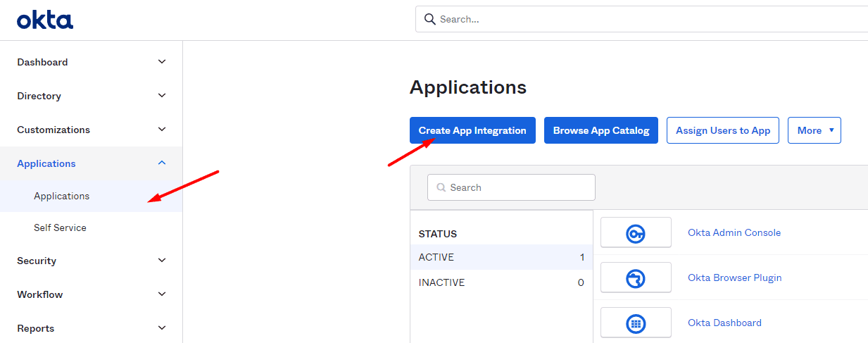Focus the applications list Search field
Viewport: 868px width, 343px height.
[511, 187]
